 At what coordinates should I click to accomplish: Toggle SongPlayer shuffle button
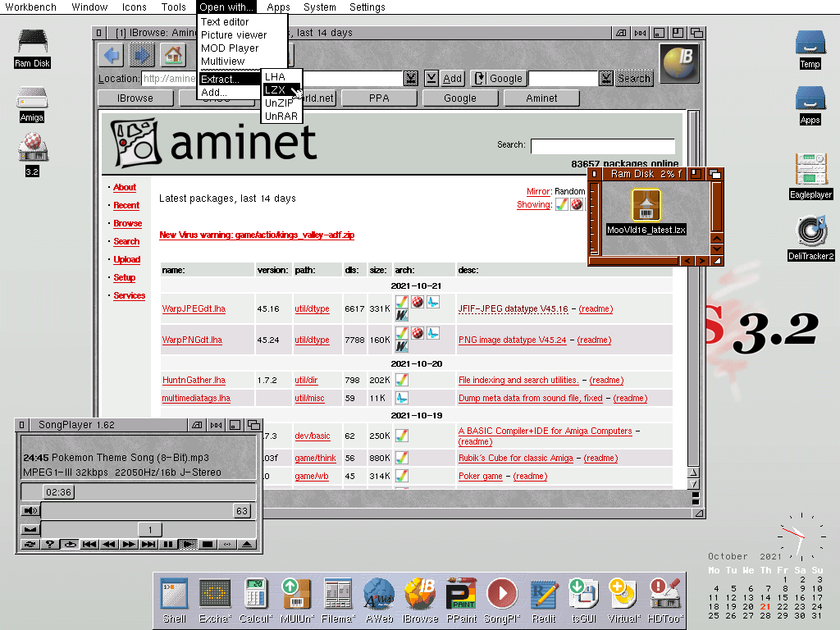30,545
